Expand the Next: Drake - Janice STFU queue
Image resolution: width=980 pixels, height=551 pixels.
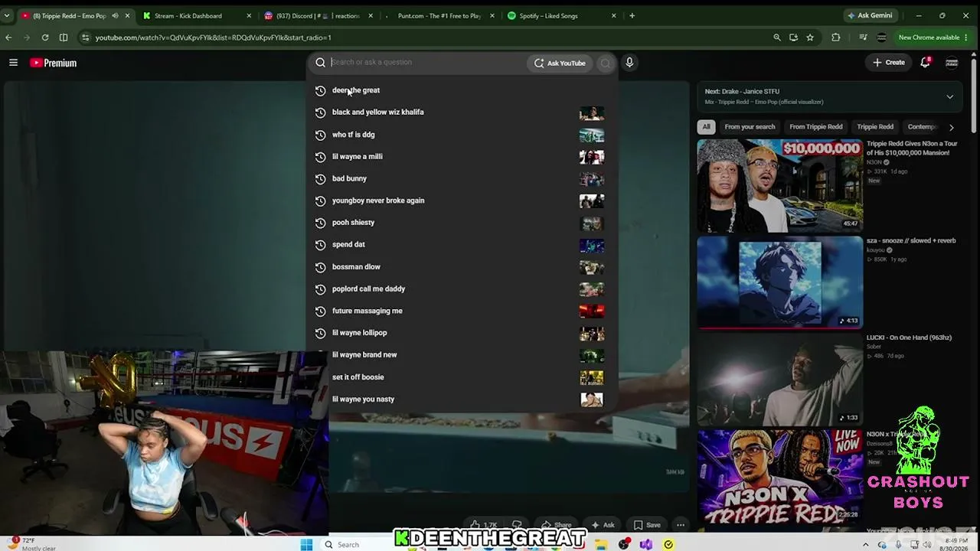point(950,97)
